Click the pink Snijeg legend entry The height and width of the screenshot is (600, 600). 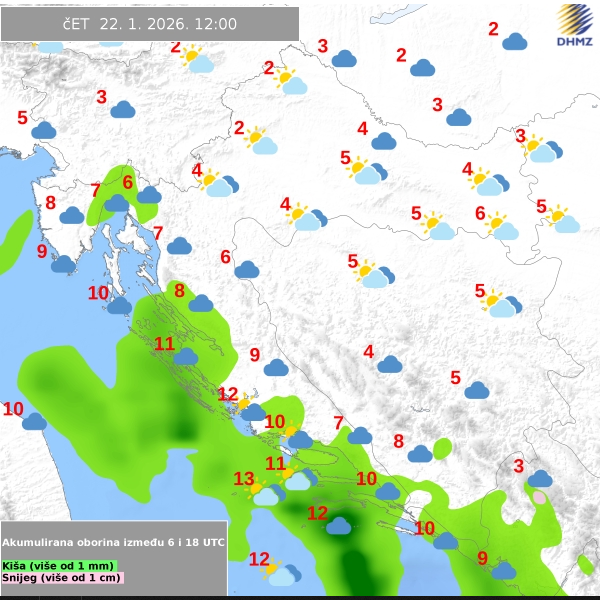click(x=62, y=578)
